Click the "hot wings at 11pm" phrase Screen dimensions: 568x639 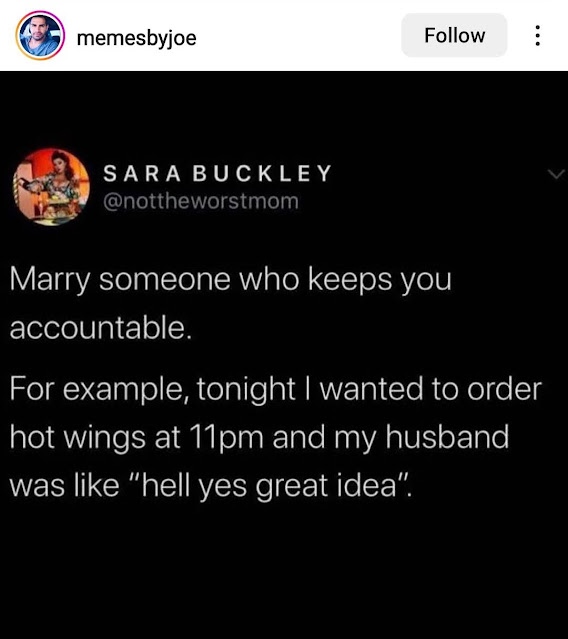[136, 438]
